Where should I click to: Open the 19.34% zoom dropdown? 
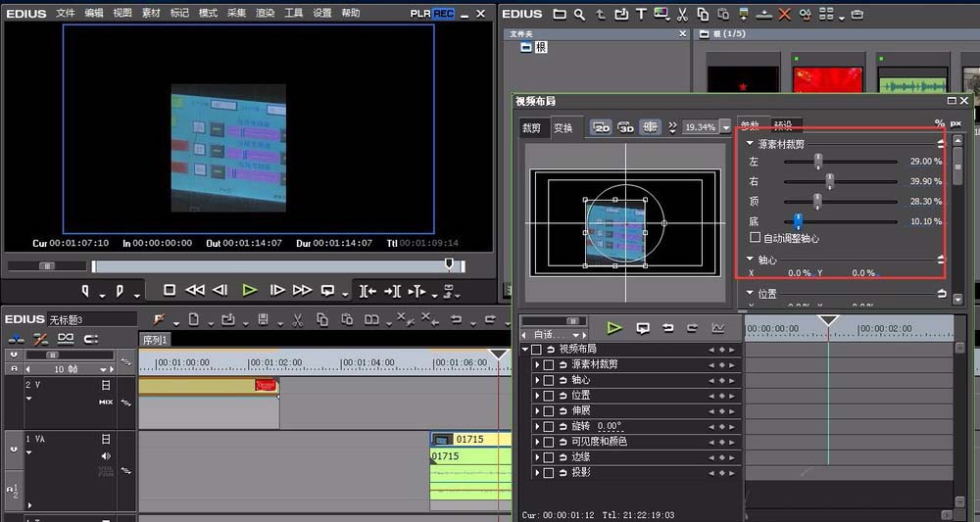pyautogui.click(x=725, y=127)
